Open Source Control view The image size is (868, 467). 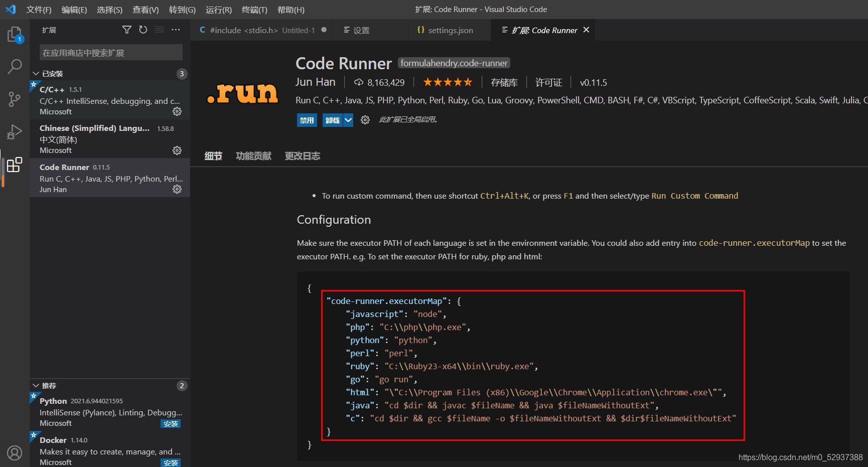click(x=15, y=99)
